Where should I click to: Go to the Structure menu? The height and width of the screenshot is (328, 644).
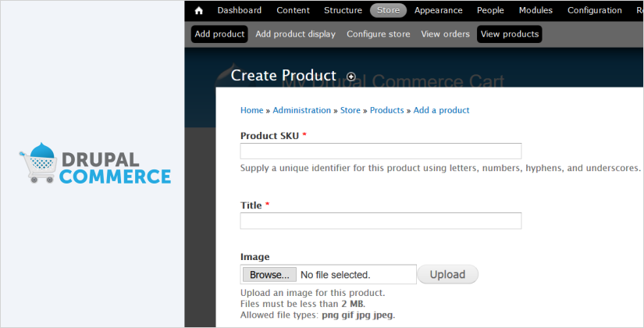pos(343,11)
